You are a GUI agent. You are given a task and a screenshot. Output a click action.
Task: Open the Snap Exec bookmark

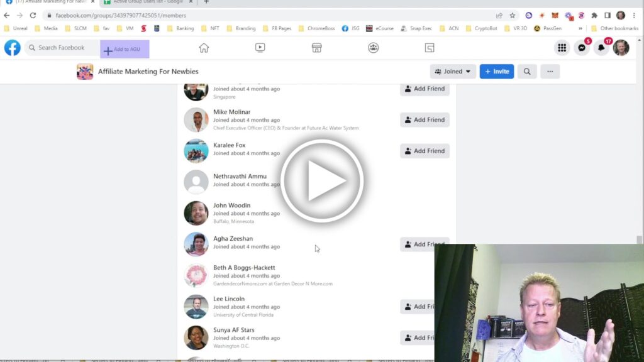(416, 29)
